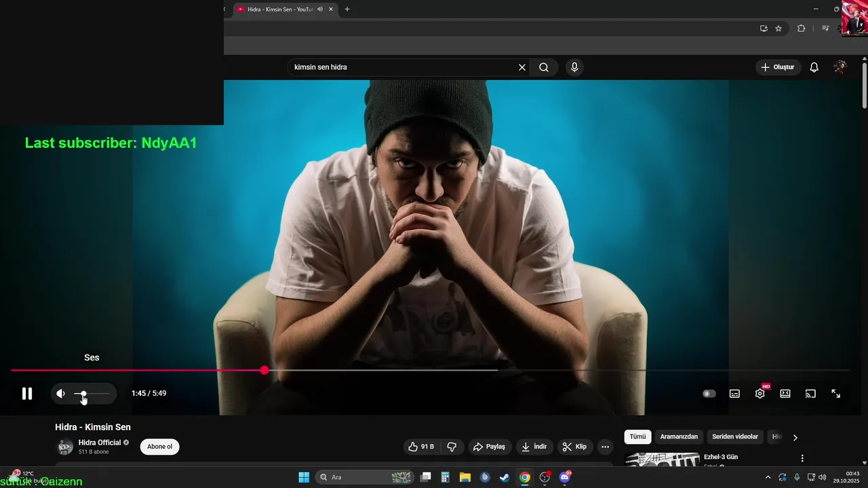Viewport: 868px width, 488px height.
Task: Switch to Chrome in the taskbar
Action: (x=524, y=477)
